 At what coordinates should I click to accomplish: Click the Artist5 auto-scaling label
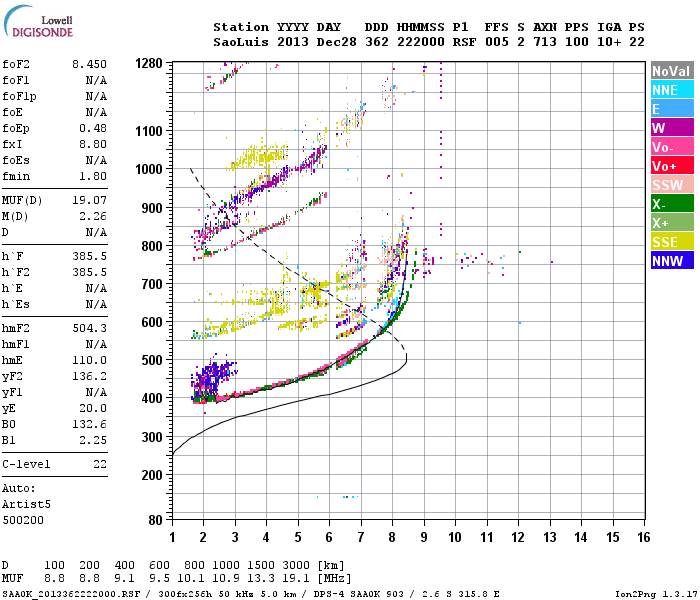click(26, 504)
